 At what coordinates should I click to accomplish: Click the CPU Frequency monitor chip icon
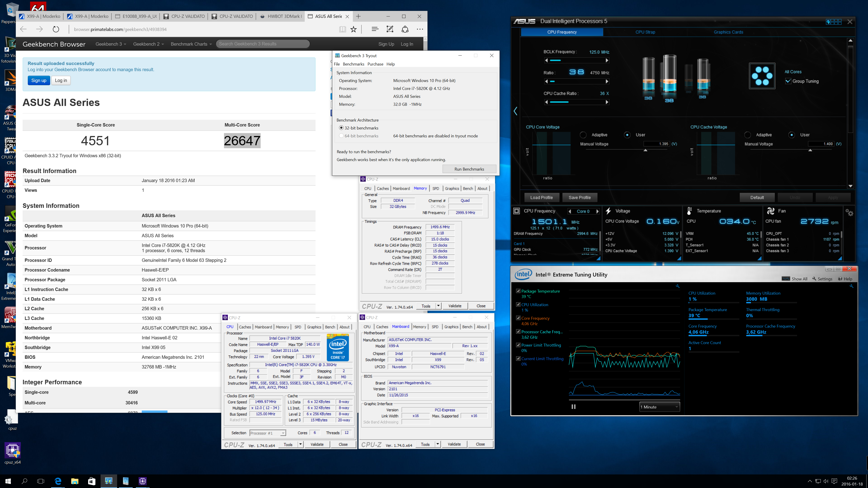[517, 211]
